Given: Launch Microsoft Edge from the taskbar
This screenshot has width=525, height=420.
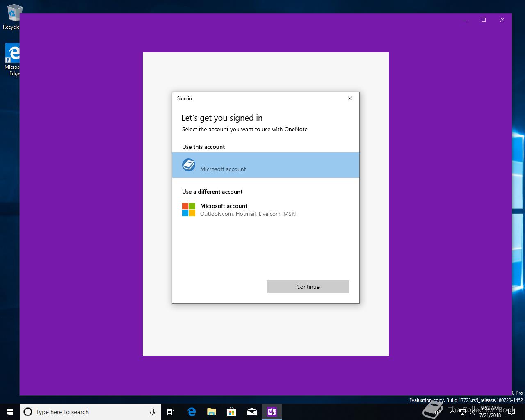Looking at the screenshot, I should 191,412.
